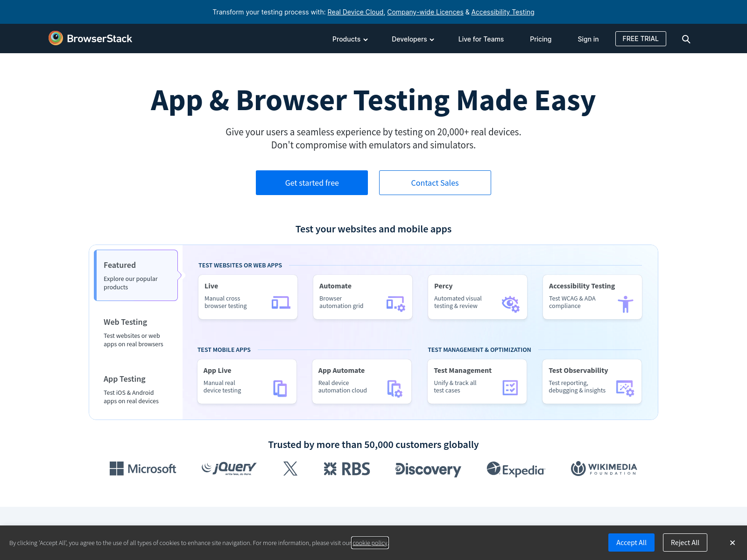This screenshot has height=560, width=747.
Task: Click the Microsoft logo
Action: [143, 469]
